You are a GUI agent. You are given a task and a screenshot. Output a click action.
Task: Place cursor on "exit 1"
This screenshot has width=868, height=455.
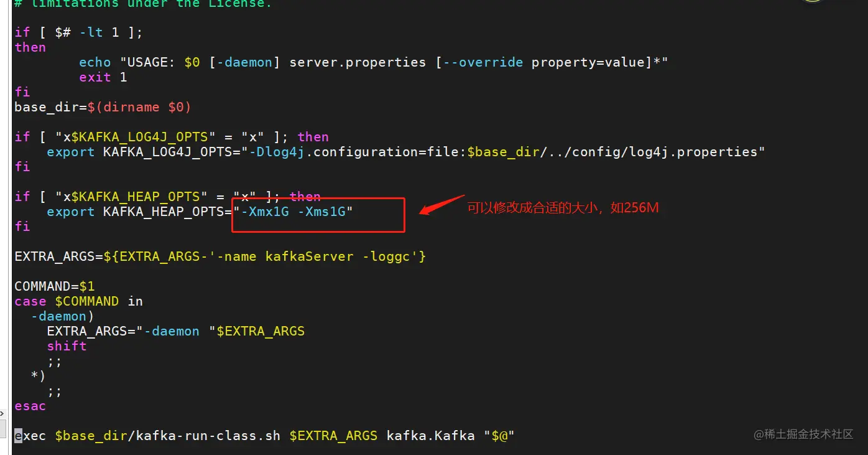pyautogui.click(x=103, y=77)
